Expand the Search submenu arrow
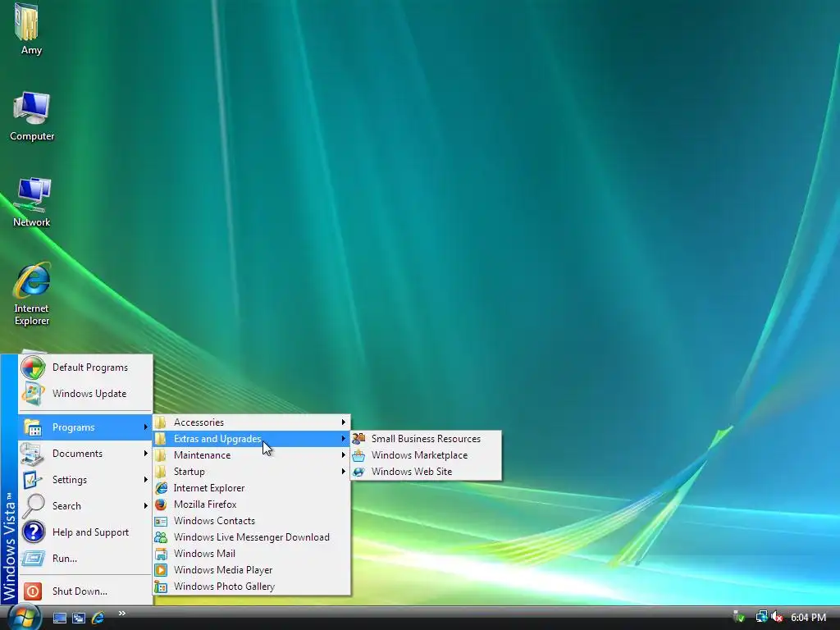840x630 pixels. 145,506
